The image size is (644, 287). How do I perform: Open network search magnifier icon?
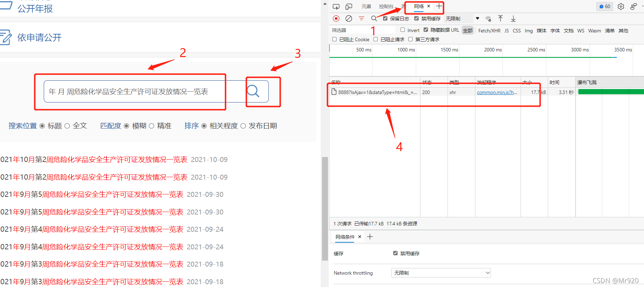click(374, 19)
